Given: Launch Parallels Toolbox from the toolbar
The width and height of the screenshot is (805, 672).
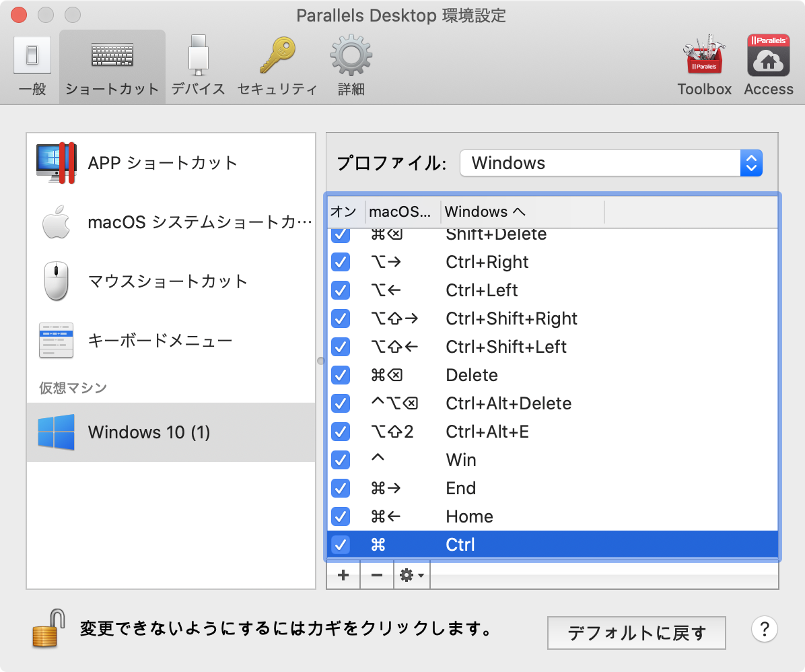Looking at the screenshot, I should [x=704, y=67].
